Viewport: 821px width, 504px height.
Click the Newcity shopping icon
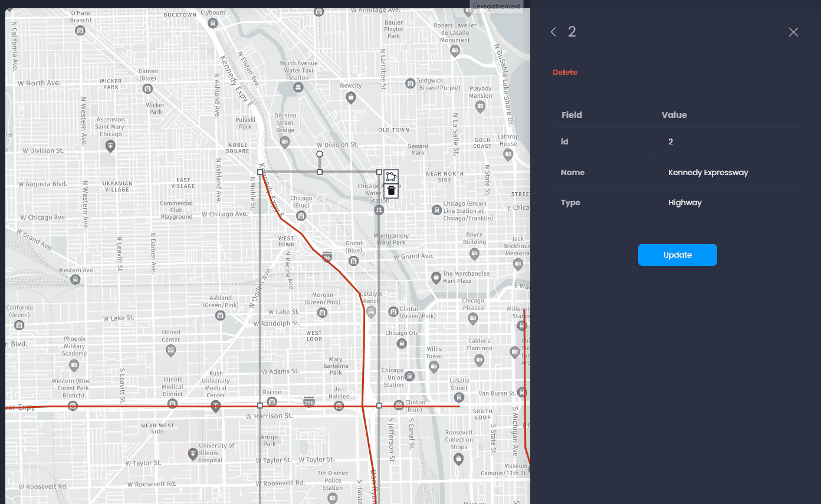(351, 97)
